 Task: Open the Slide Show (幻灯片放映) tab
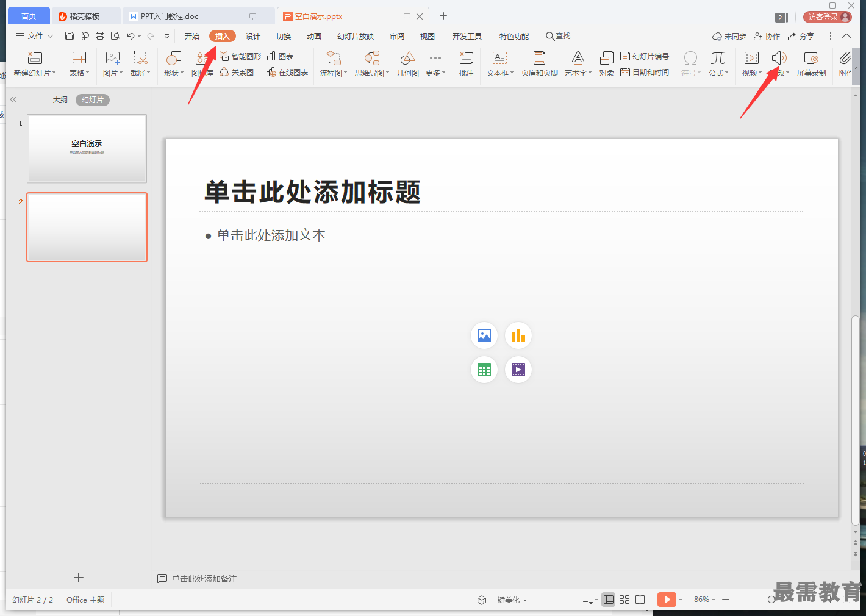356,36
